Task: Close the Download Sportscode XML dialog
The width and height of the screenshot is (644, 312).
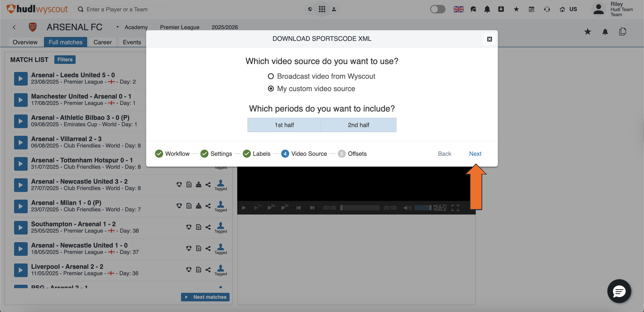Action: tap(490, 39)
